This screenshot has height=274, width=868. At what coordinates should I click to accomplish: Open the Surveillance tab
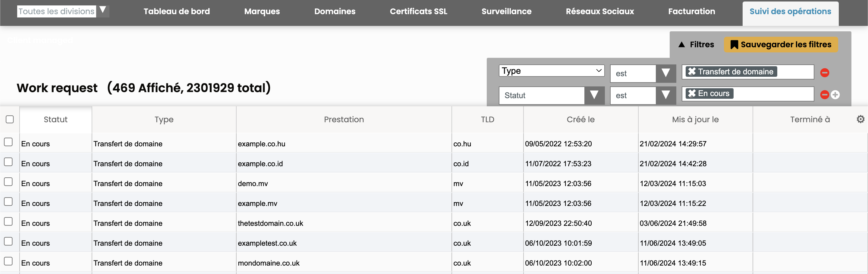506,11
